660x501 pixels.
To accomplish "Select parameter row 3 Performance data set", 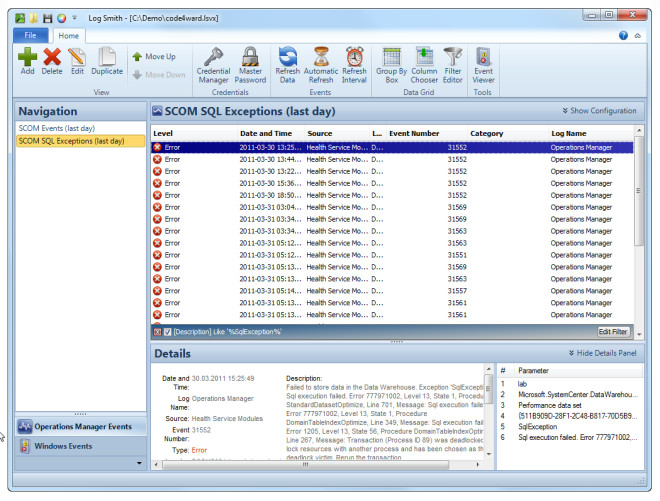I will tap(570, 405).
